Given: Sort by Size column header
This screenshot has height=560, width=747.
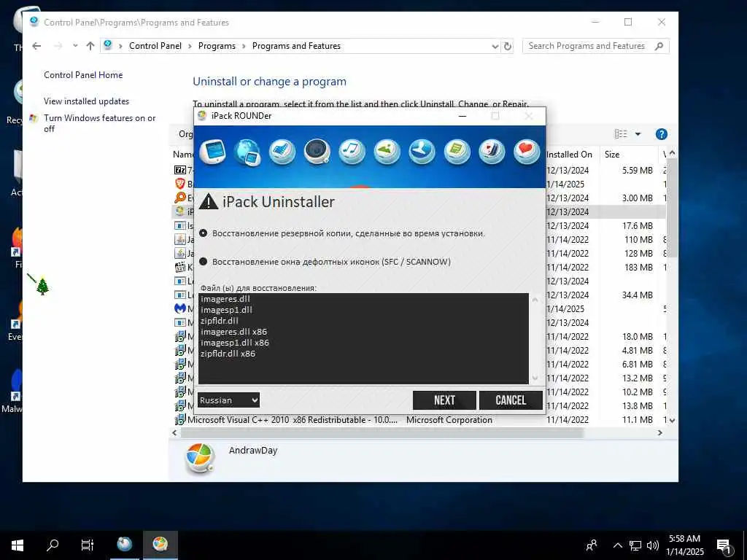Looking at the screenshot, I should click(612, 155).
